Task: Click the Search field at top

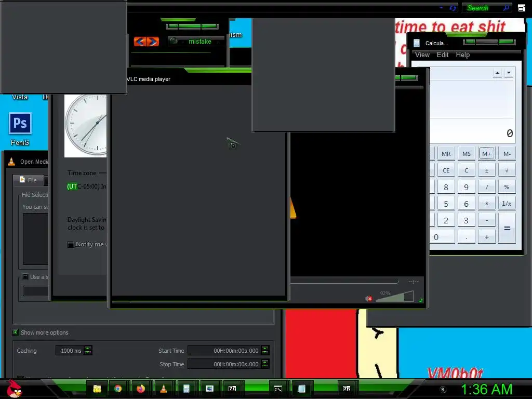Action: click(486, 8)
